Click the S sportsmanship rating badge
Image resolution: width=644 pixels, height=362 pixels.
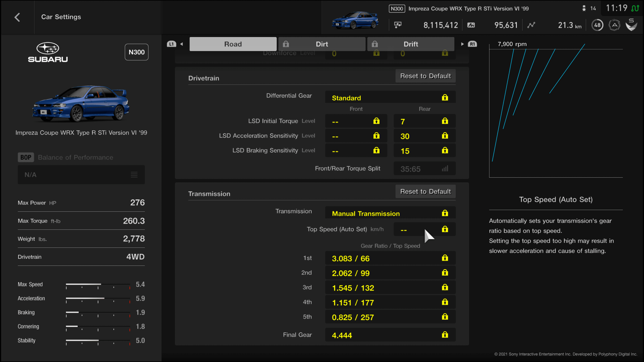point(631,25)
